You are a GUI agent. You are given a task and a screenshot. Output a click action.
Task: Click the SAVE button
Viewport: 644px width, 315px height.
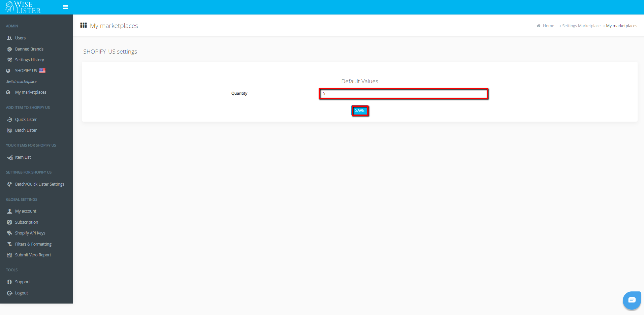pos(360,111)
